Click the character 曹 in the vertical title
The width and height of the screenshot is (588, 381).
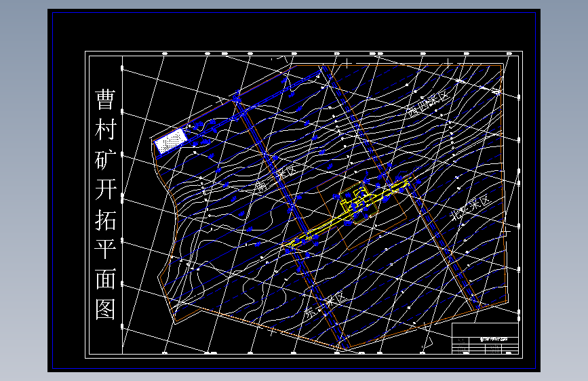[105, 100]
